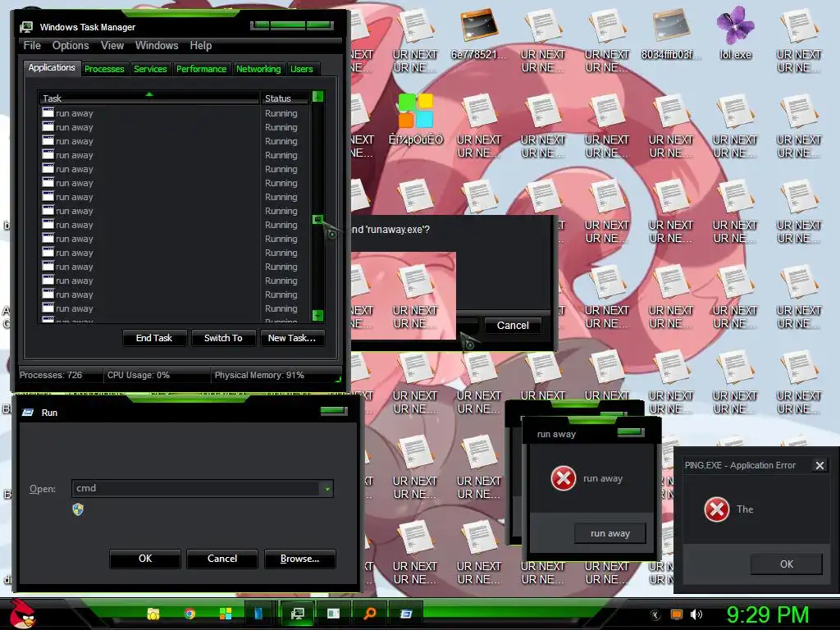
Task: Click the End Task button
Action: pos(154,338)
